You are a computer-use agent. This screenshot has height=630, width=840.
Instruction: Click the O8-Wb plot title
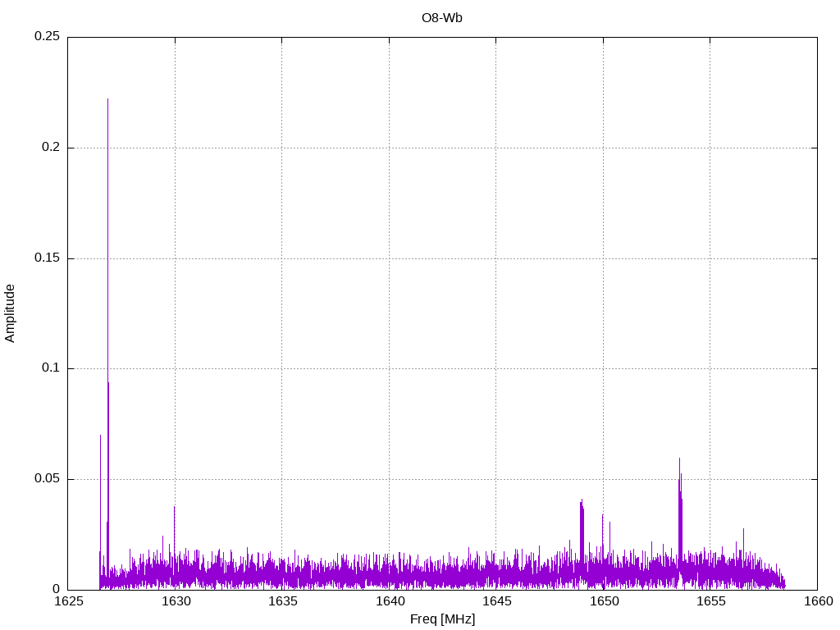point(441,17)
